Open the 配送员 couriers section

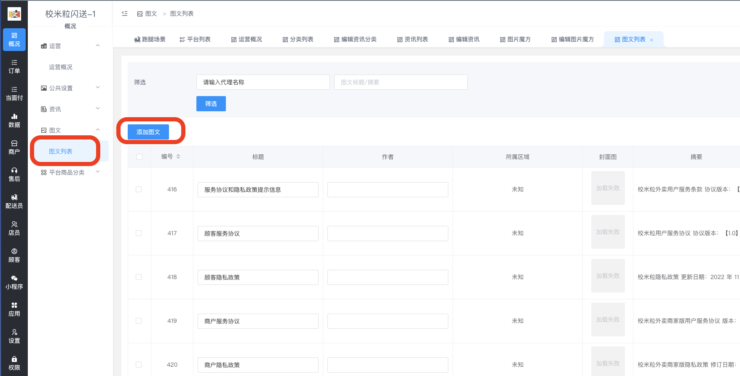click(14, 201)
